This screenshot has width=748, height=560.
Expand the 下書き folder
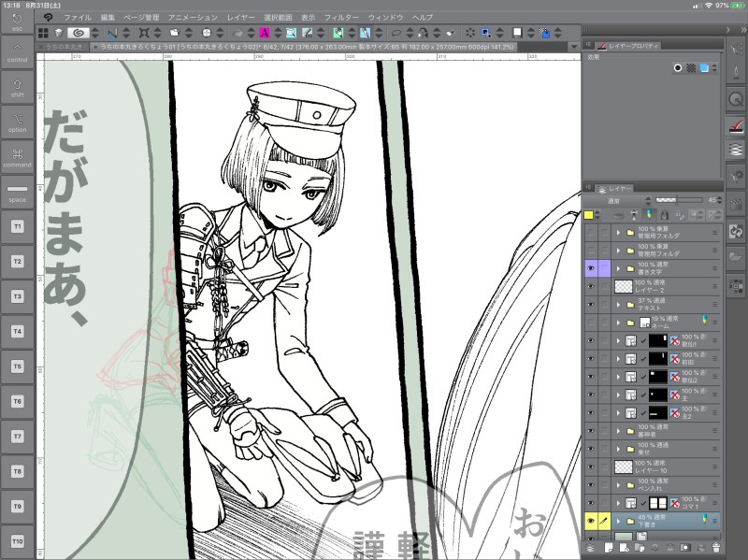[x=618, y=522]
